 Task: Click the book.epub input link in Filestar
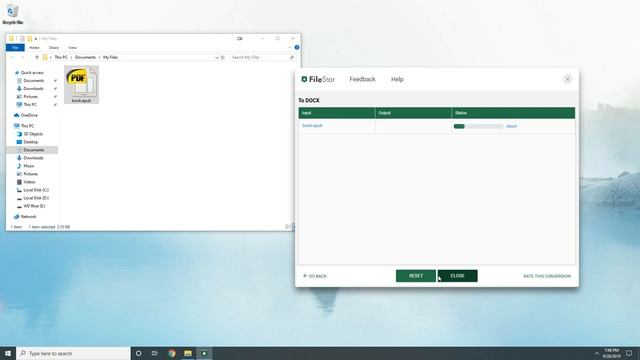[312, 126]
